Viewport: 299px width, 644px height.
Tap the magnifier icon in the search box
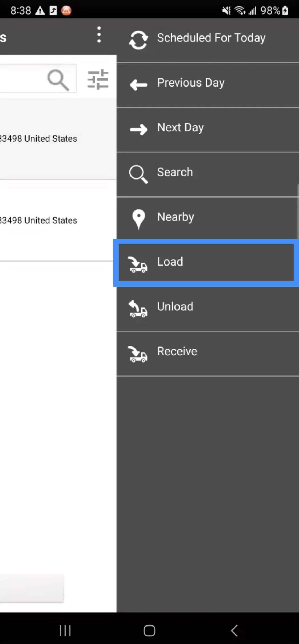58,80
